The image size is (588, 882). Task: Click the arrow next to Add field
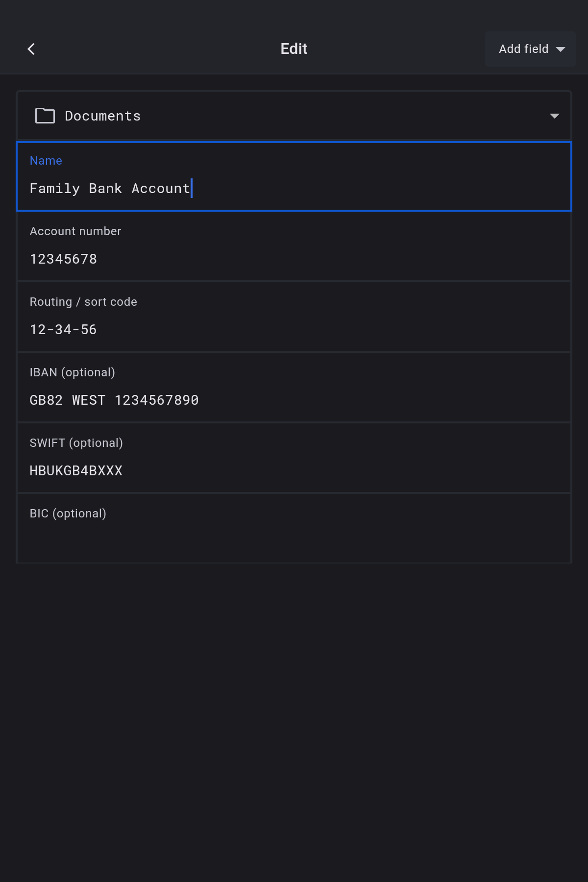pyautogui.click(x=561, y=49)
